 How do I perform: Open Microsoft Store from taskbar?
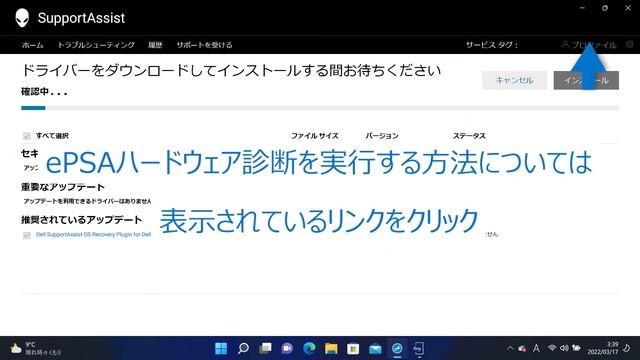coord(353,349)
